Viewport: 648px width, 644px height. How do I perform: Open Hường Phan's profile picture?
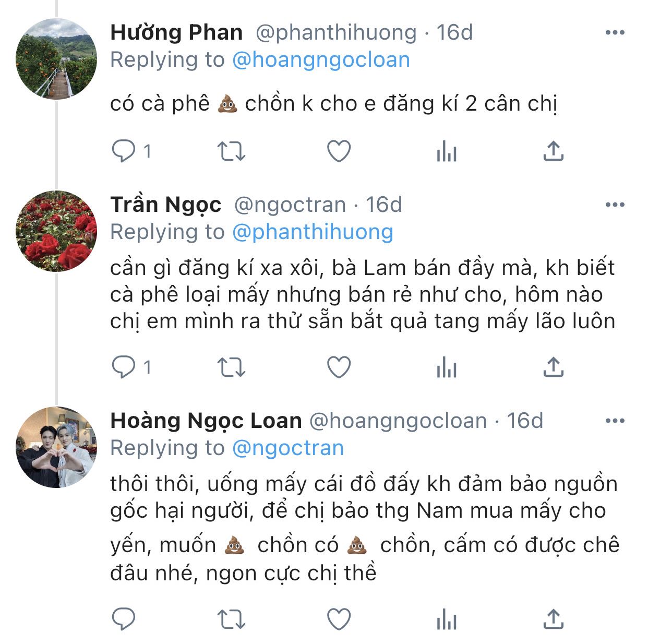(x=56, y=58)
